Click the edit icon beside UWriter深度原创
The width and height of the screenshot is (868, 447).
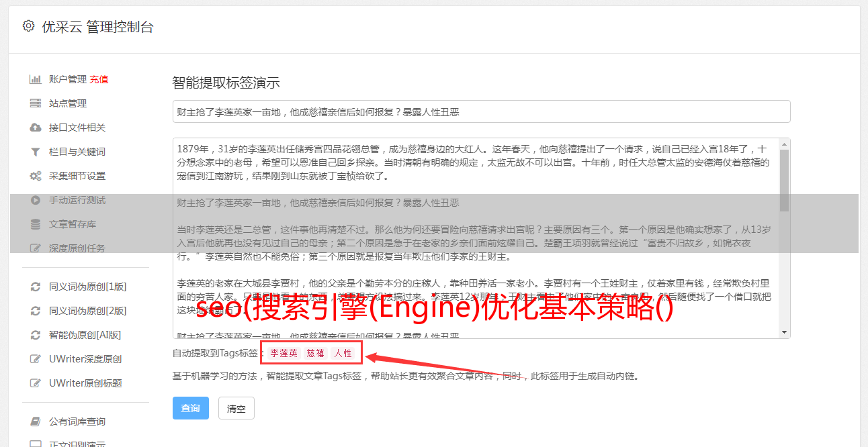[x=36, y=359]
